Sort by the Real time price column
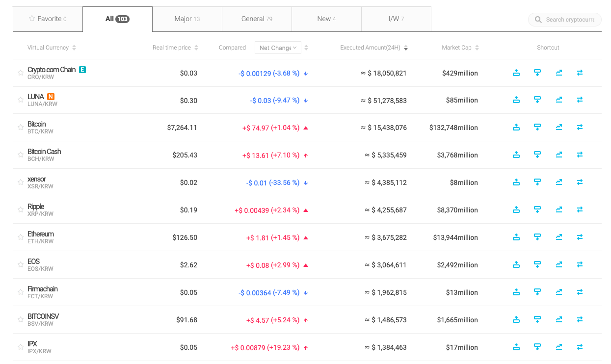611x364 pixels. 175,48
